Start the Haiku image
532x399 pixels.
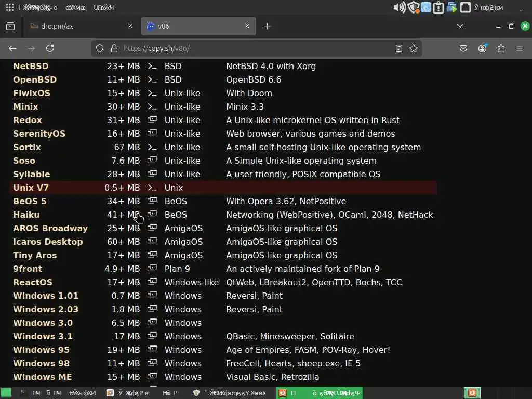(x=26, y=215)
